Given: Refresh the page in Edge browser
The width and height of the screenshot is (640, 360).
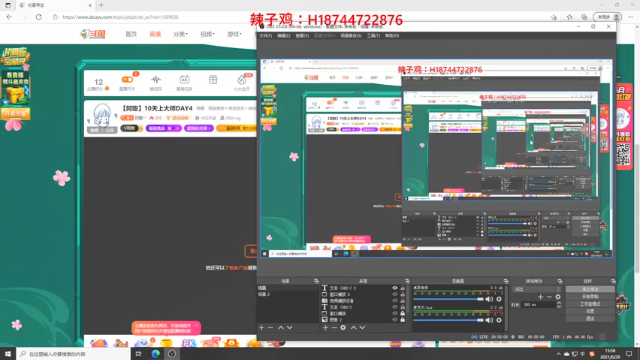Looking at the screenshot, I should (38, 17).
